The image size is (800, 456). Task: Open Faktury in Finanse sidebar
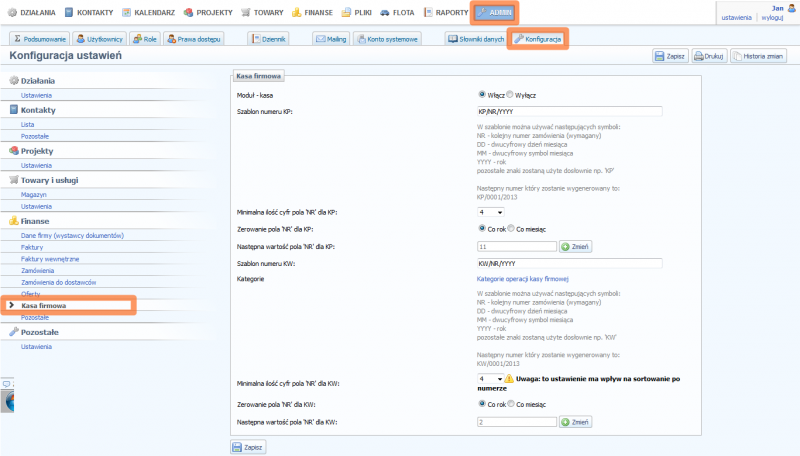click(32, 246)
